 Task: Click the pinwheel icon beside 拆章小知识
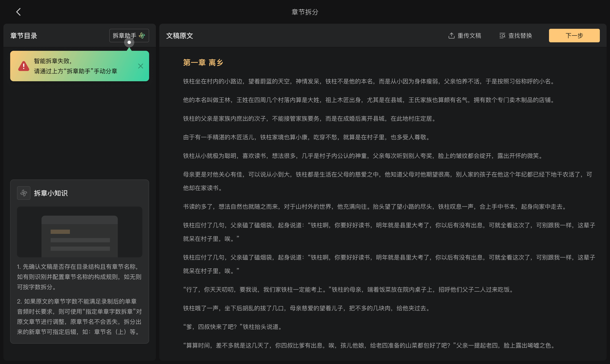pyautogui.click(x=24, y=193)
